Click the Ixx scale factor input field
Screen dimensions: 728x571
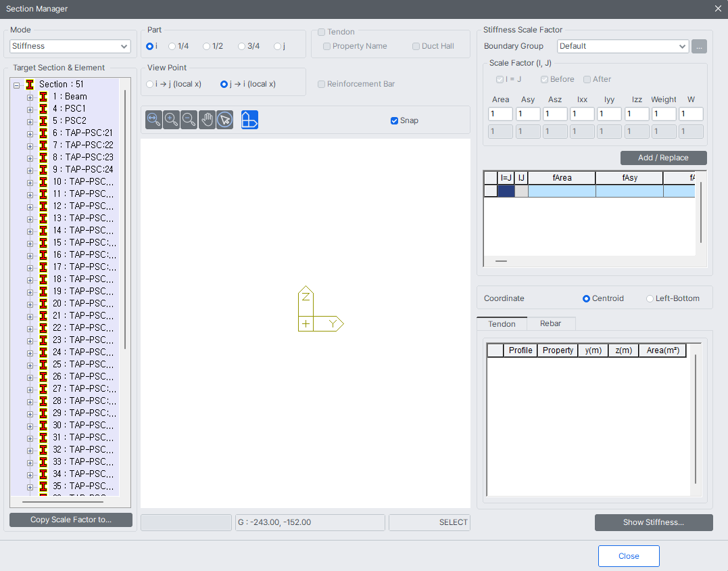582,114
